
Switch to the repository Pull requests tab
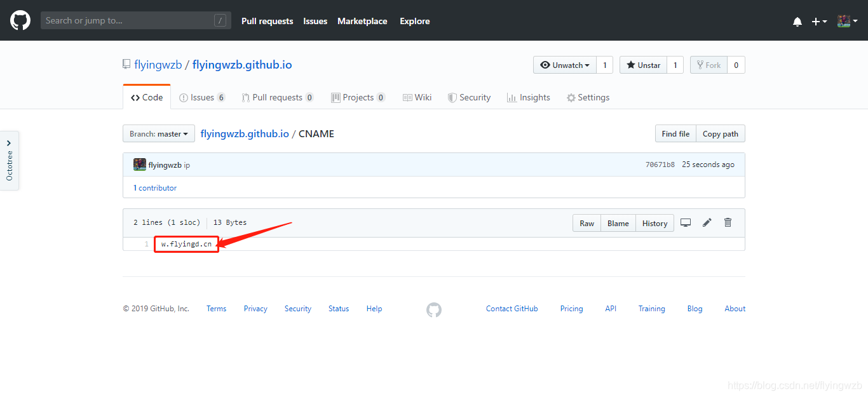278,97
